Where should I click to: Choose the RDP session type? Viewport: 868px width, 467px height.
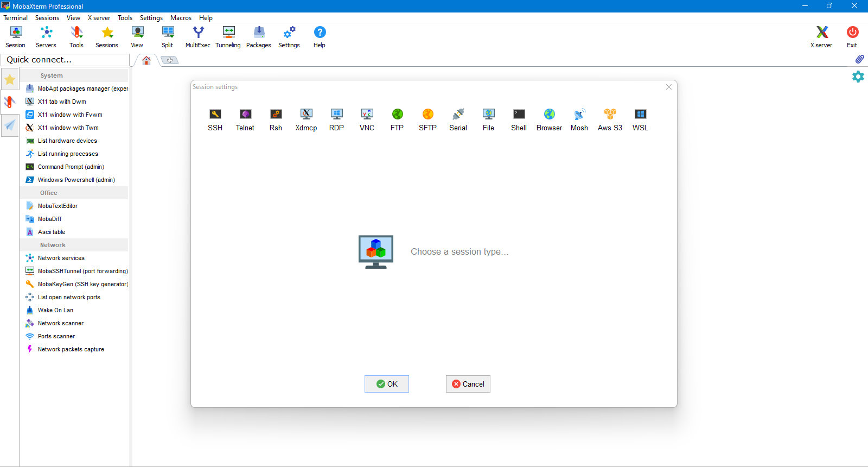click(336, 119)
